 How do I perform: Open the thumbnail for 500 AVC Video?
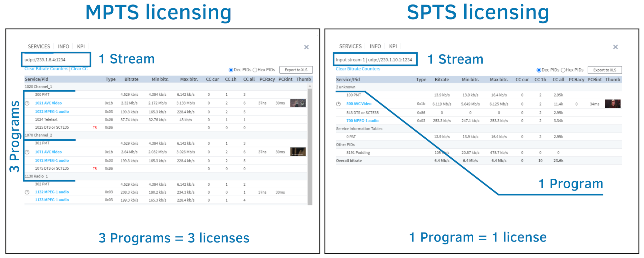612,104
